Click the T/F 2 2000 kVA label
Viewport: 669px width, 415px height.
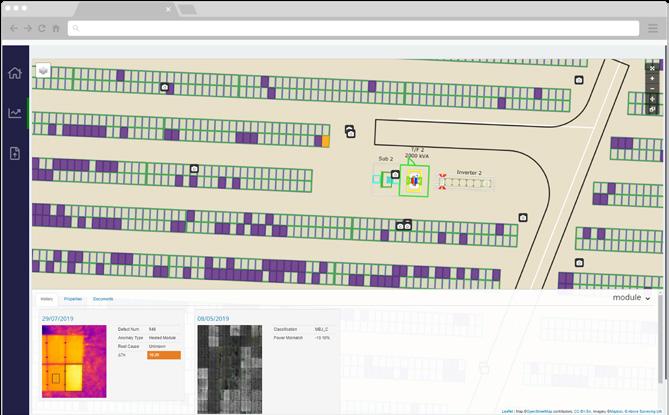click(x=417, y=153)
